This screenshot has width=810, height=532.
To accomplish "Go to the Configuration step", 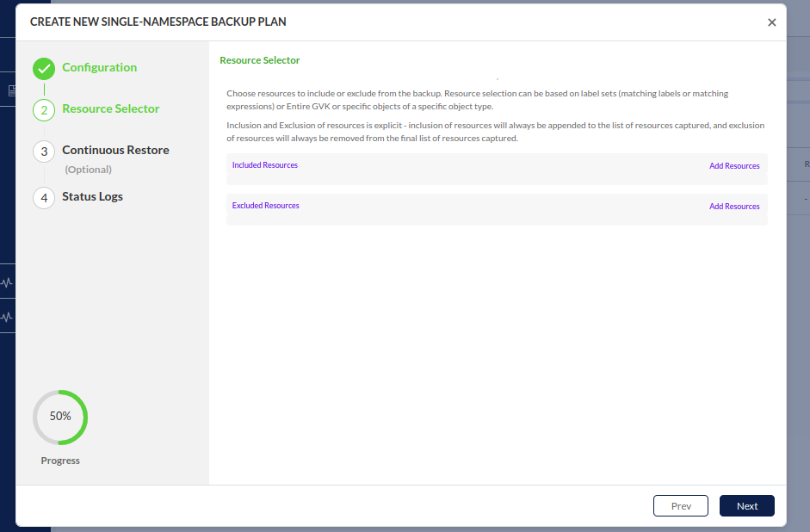I will coord(99,68).
